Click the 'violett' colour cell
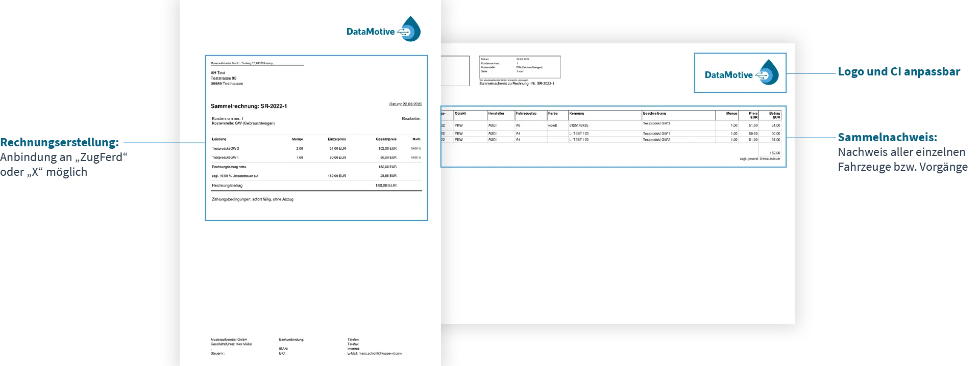The height and width of the screenshot is (366, 980). (553, 125)
